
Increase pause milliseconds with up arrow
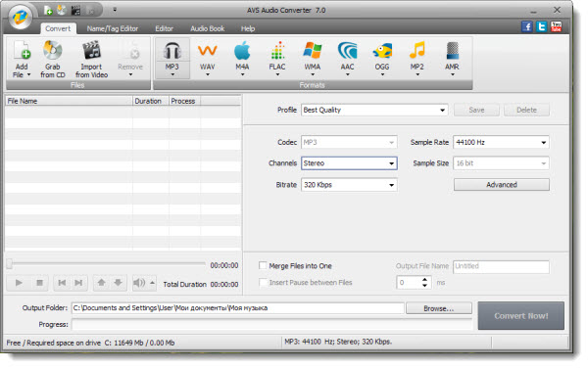424,279
